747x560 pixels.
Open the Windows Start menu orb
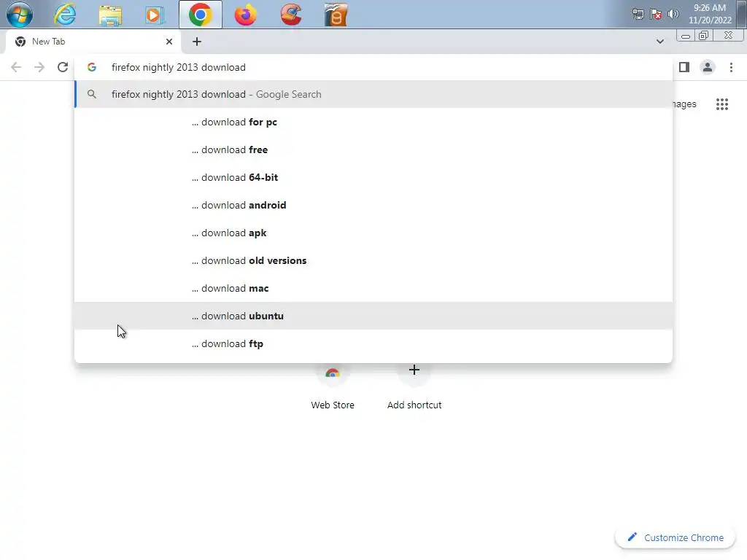click(20, 15)
